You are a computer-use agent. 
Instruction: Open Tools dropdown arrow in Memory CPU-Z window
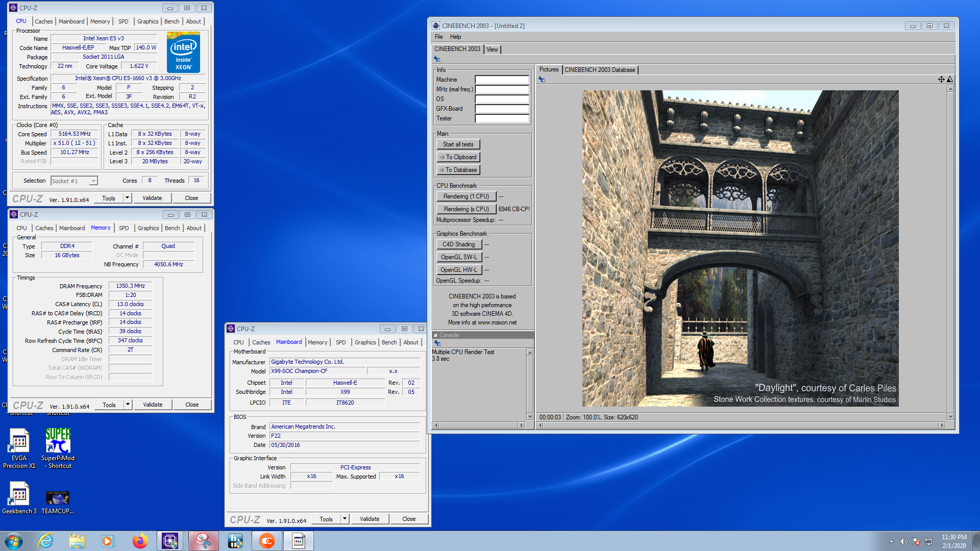(x=128, y=405)
